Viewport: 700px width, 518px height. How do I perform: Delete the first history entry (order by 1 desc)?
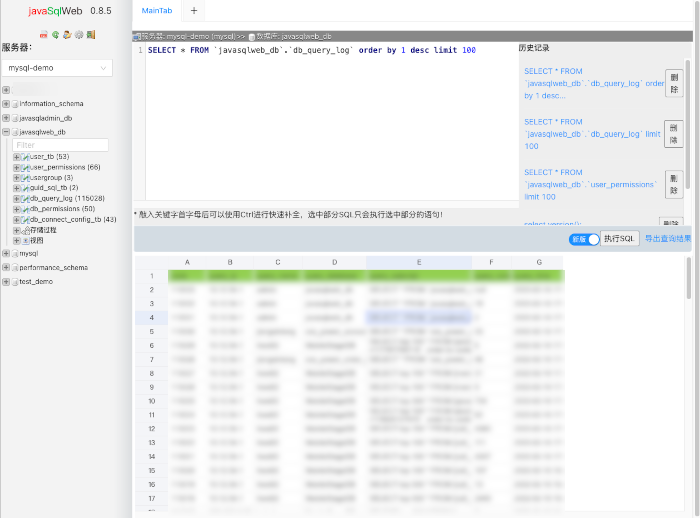coord(674,84)
